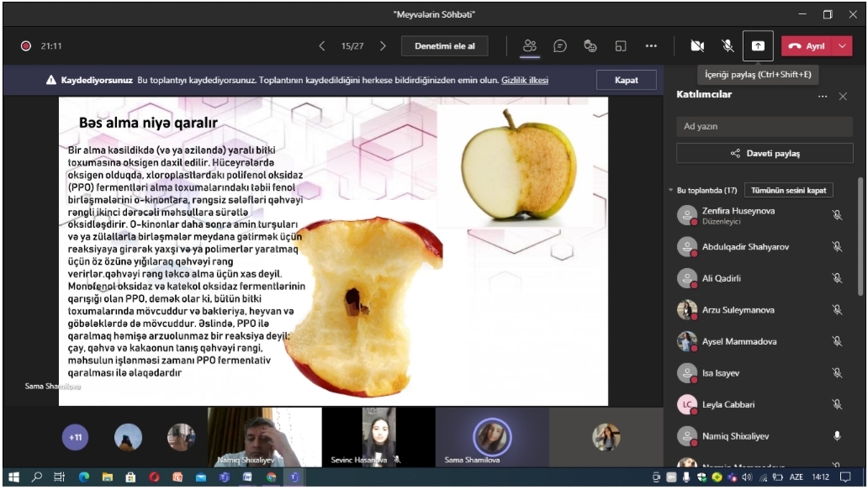Open the reactions icon in meeting toolbar

click(x=590, y=46)
